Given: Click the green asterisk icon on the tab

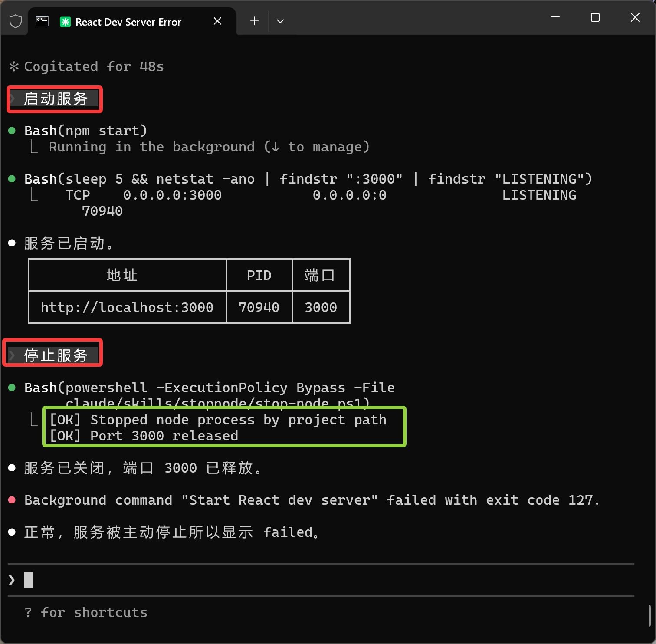Looking at the screenshot, I should 65,22.
